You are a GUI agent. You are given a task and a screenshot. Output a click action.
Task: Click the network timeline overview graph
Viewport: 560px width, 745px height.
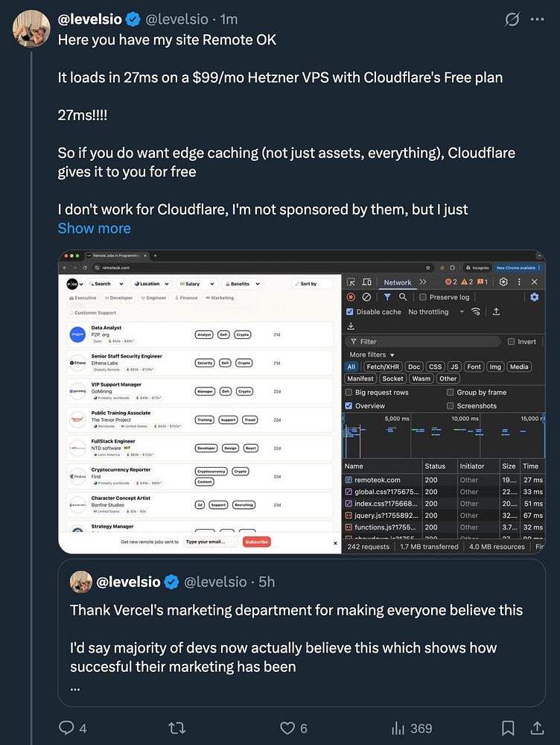pos(443,441)
